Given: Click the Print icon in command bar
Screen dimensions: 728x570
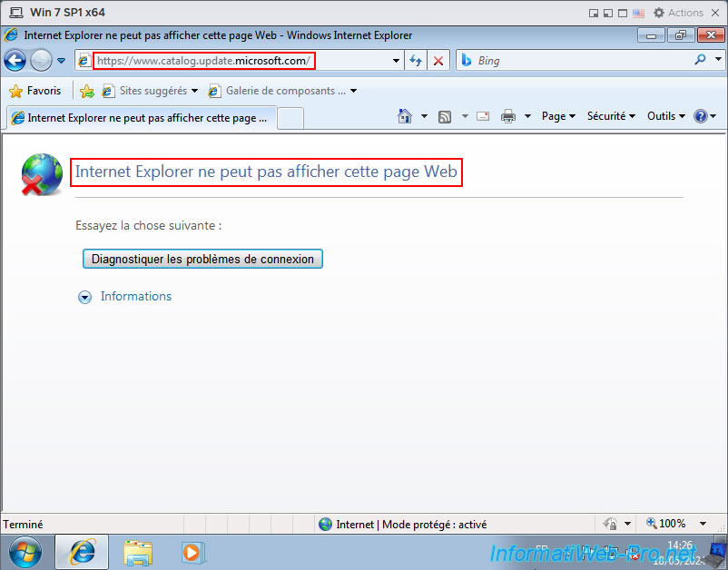Looking at the screenshot, I should 508,116.
